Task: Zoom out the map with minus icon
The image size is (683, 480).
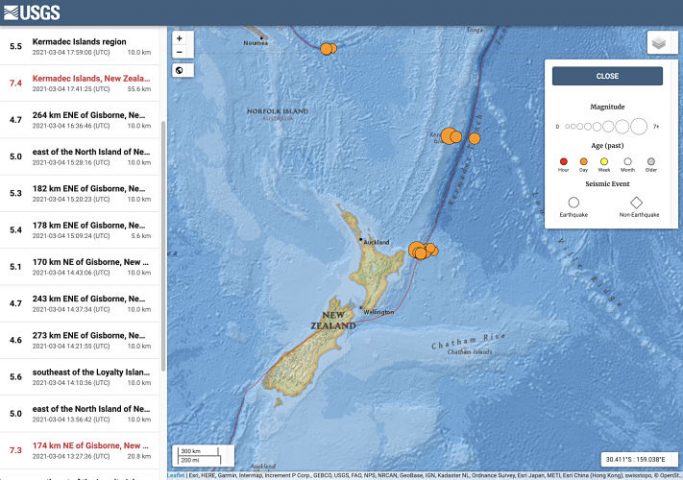Action: [179, 52]
